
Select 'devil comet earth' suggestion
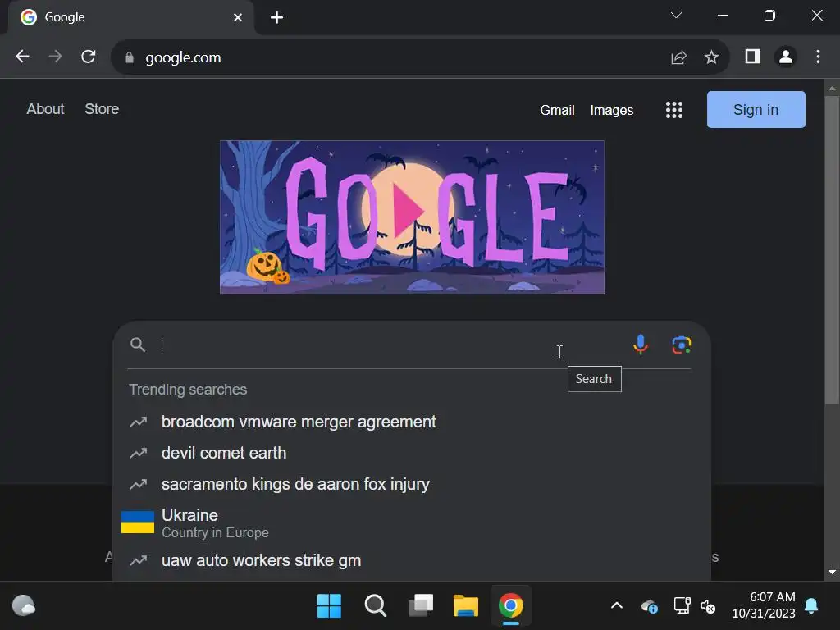412,453
